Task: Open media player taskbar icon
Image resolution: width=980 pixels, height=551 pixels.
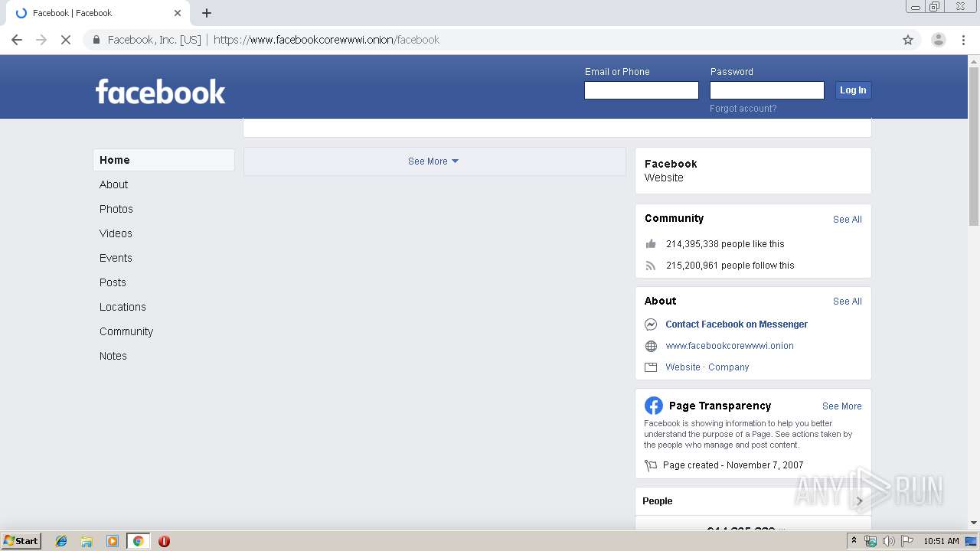Action: point(112,541)
